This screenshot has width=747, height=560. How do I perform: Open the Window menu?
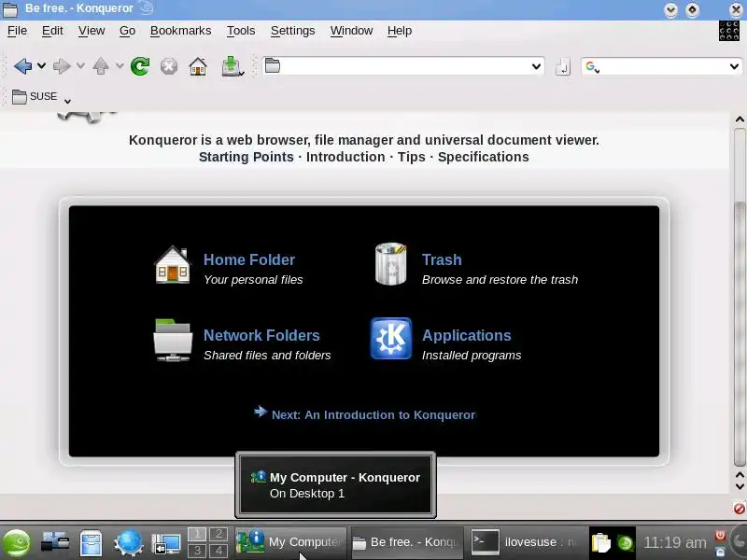(351, 31)
